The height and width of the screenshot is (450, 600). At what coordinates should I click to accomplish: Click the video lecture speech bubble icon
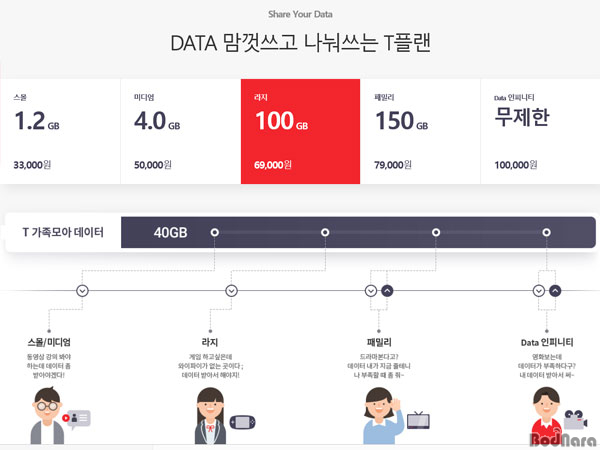click(x=76, y=419)
